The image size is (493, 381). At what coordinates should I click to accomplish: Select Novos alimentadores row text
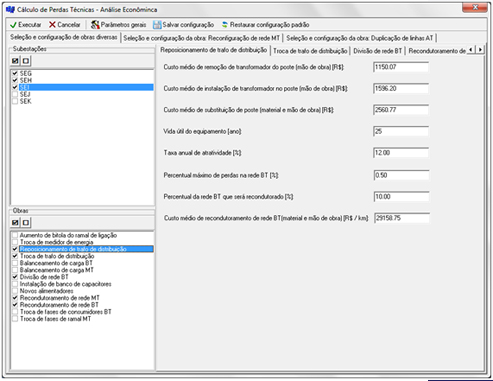[x=46, y=291]
